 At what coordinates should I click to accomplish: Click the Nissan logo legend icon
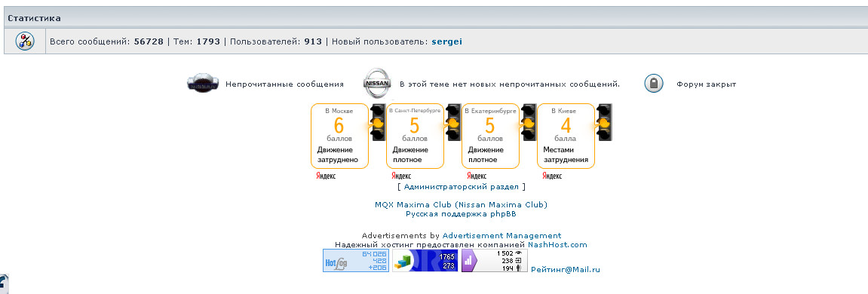pos(377,83)
